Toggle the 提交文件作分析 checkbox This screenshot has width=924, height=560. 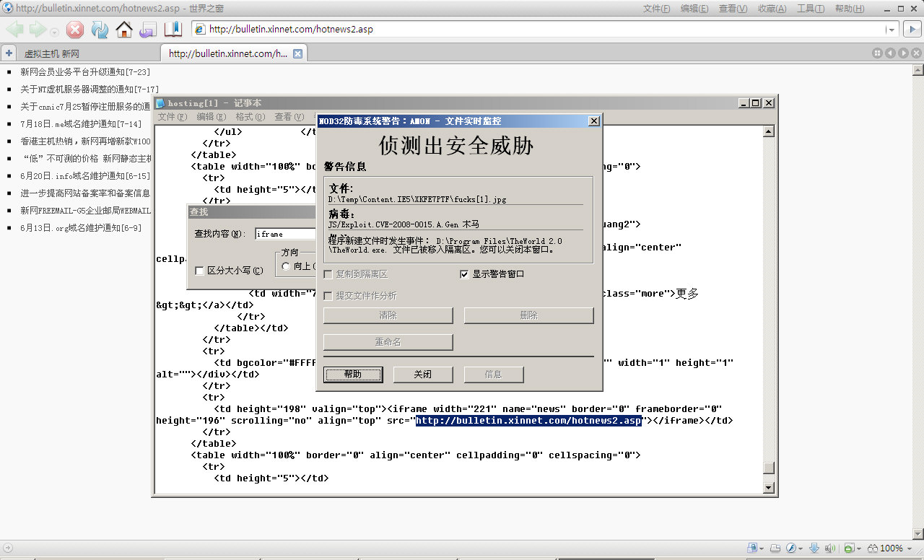click(x=328, y=296)
